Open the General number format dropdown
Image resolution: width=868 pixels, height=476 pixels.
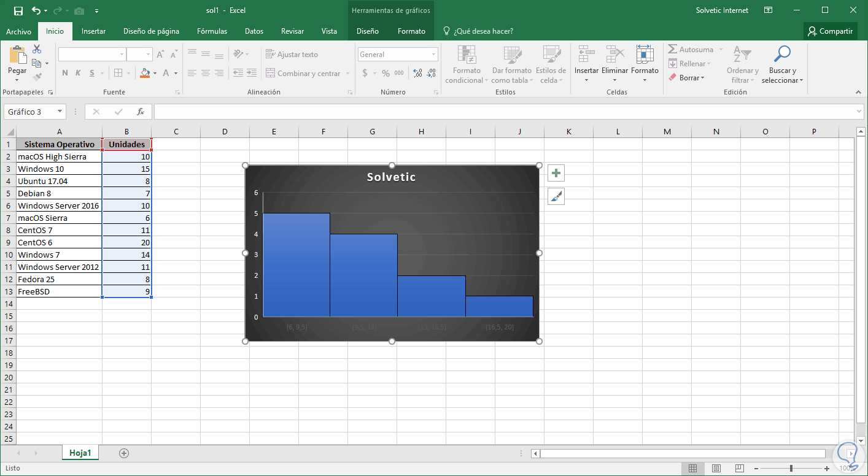[x=434, y=55]
